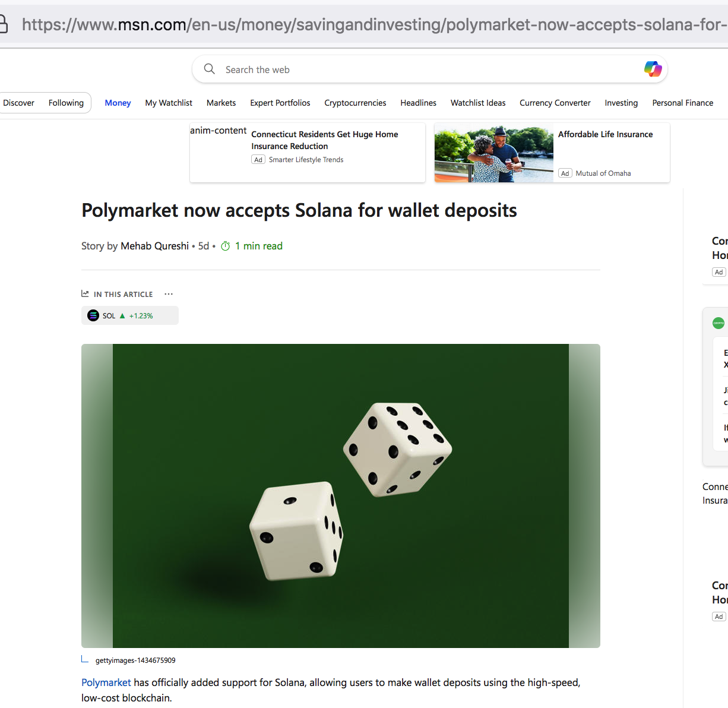The width and height of the screenshot is (728, 708).
Task: Open Watchlist Ideas
Action: coord(478,103)
